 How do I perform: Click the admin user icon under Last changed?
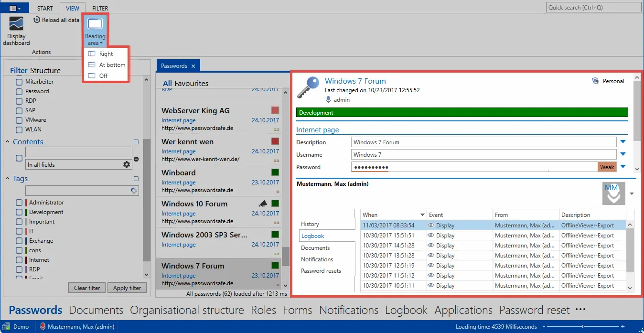point(328,99)
